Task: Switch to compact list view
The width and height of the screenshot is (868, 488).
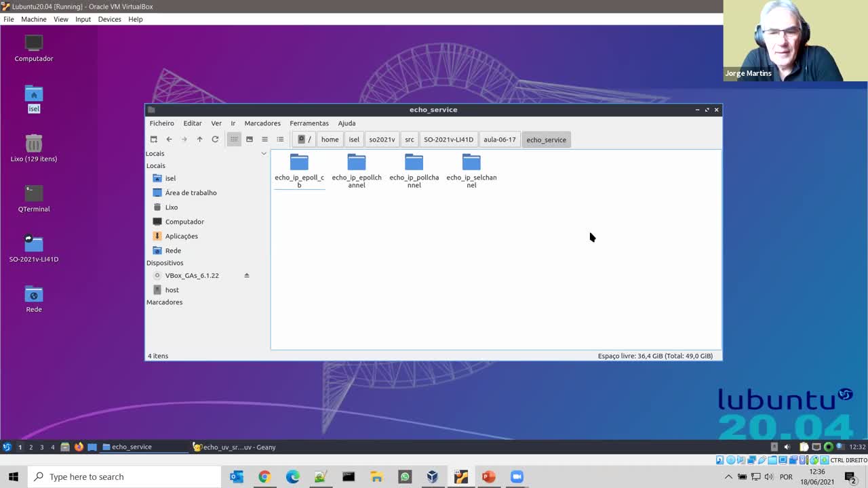Action: [x=264, y=140]
